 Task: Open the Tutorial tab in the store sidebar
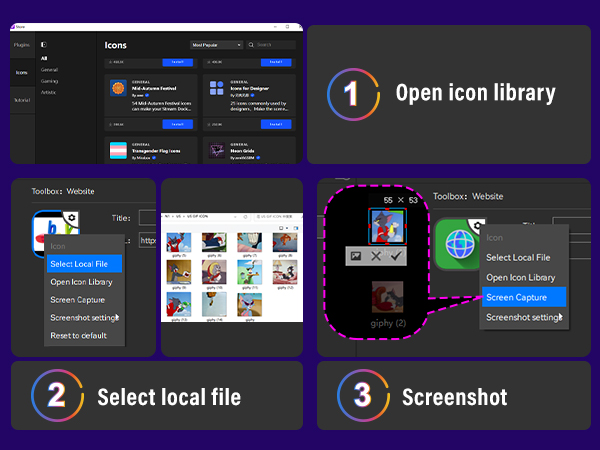(22, 100)
